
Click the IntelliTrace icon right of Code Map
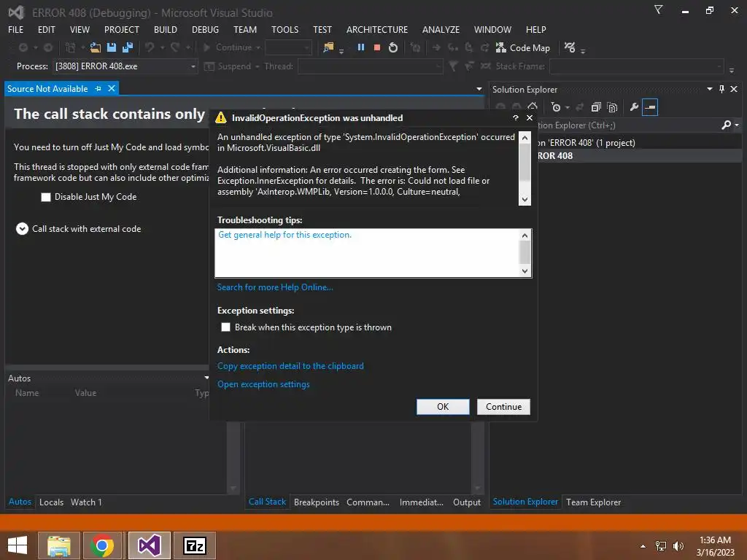coord(570,47)
